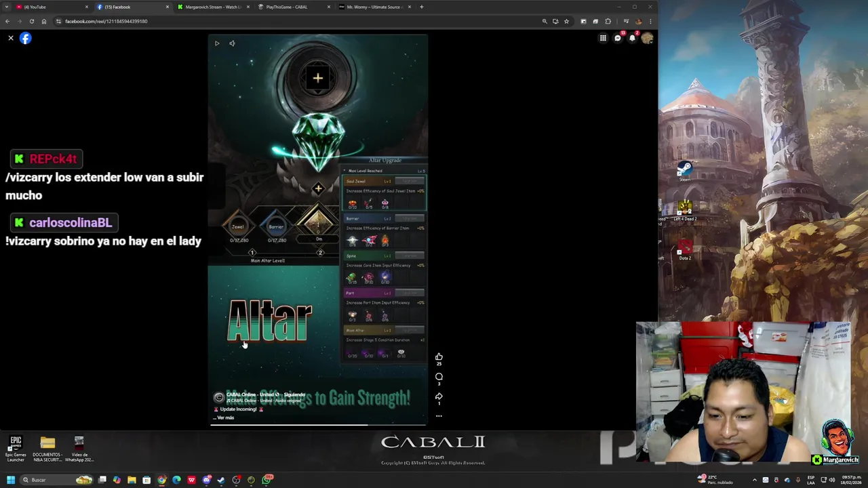Go to Facebook home via the logo
The width and height of the screenshot is (868, 488).
[x=25, y=39]
